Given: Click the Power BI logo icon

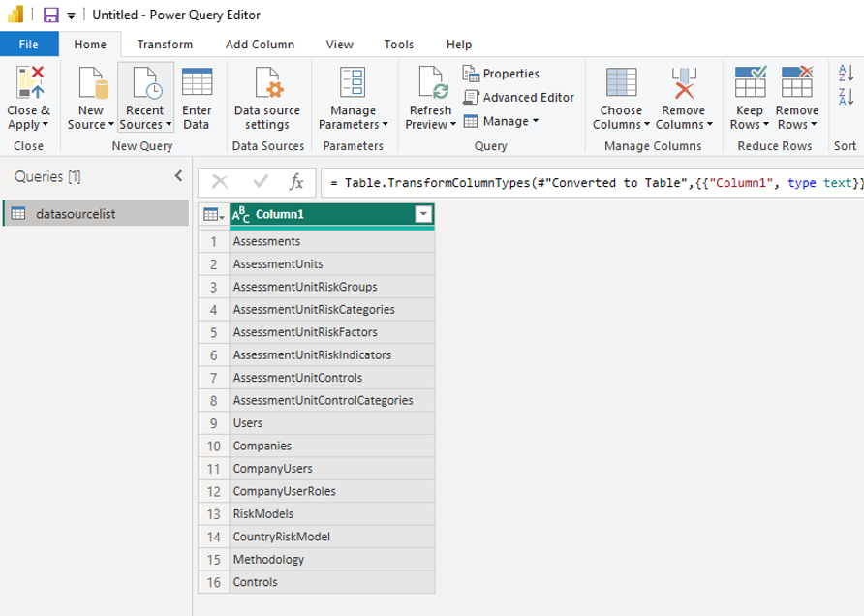Looking at the screenshot, I should pos(15,15).
